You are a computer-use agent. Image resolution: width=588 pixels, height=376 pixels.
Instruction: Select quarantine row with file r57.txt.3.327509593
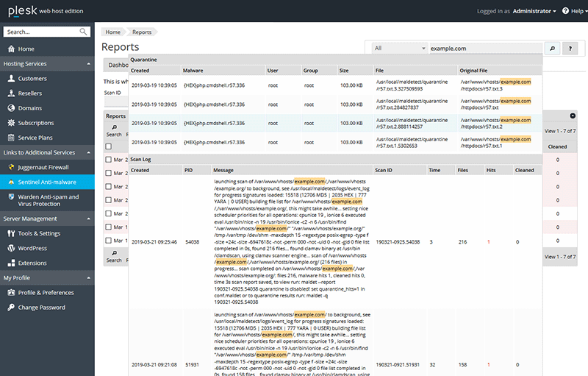336,85
